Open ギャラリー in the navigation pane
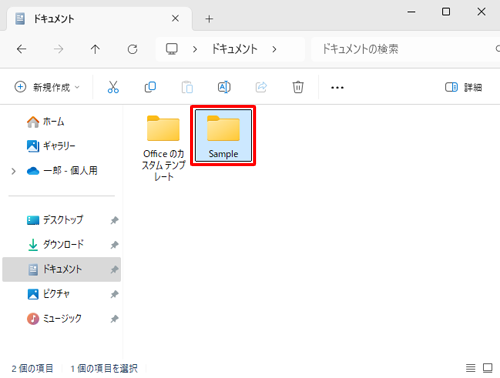The height and width of the screenshot is (378, 500). 51,146
